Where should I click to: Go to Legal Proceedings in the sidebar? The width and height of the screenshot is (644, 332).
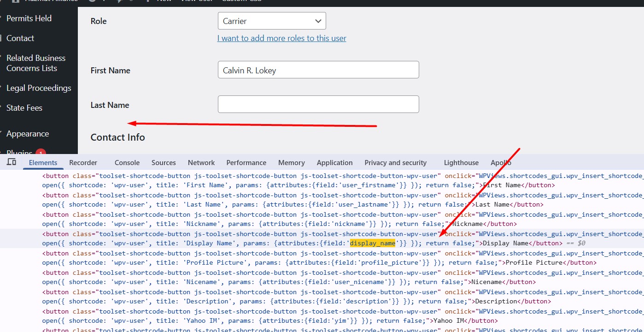39,88
